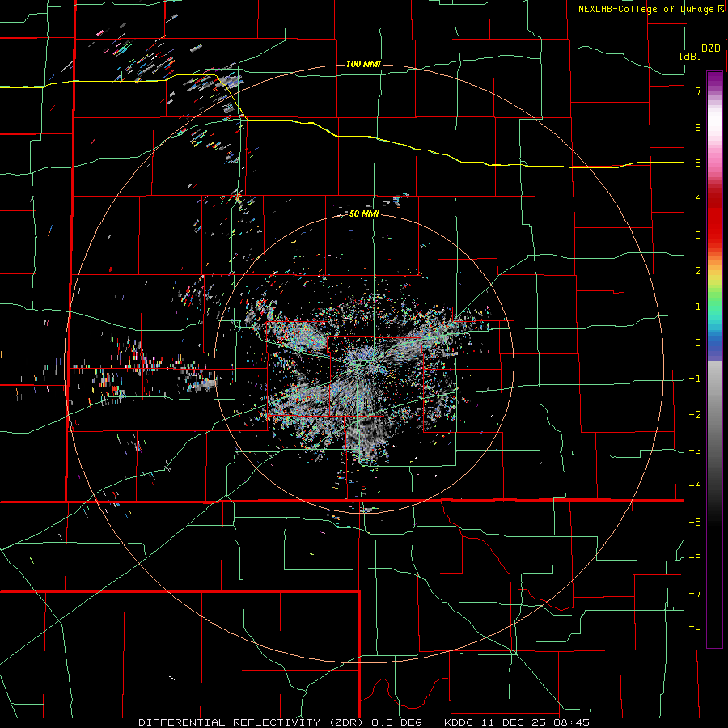
Task: Click the 2 value on the scale
Action: click(x=698, y=271)
